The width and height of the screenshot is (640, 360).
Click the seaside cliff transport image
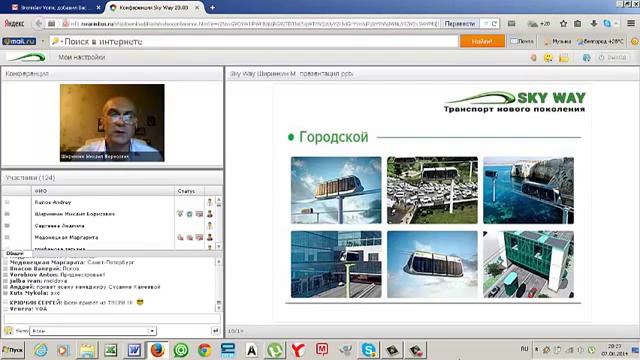tap(529, 190)
